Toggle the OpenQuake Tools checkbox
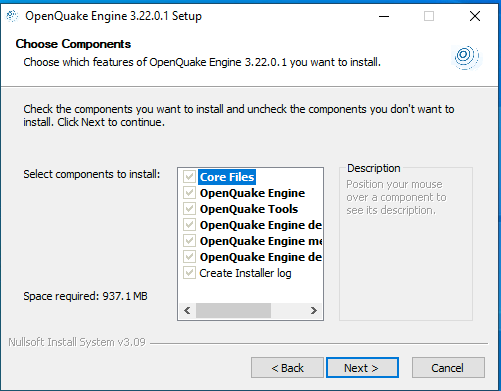 (189, 209)
